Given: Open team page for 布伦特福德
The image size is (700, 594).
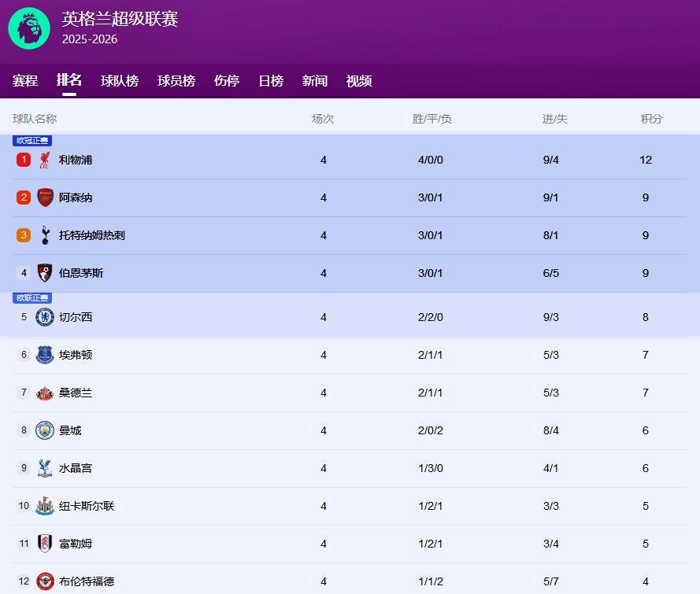Looking at the screenshot, I should [87, 581].
